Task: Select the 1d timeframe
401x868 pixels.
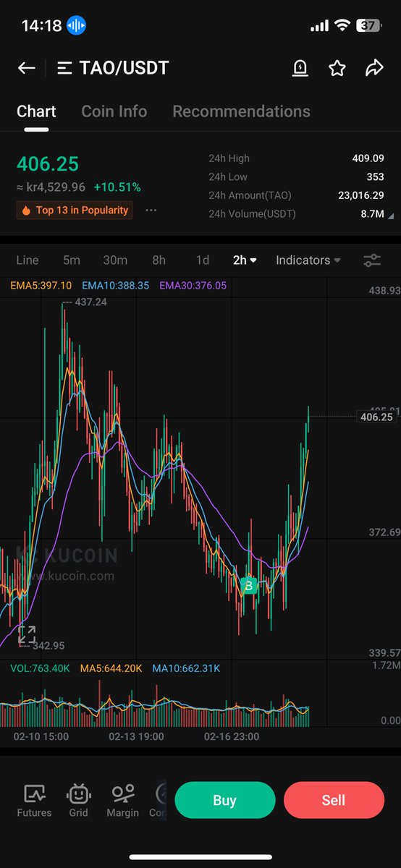Action: tap(203, 260)
